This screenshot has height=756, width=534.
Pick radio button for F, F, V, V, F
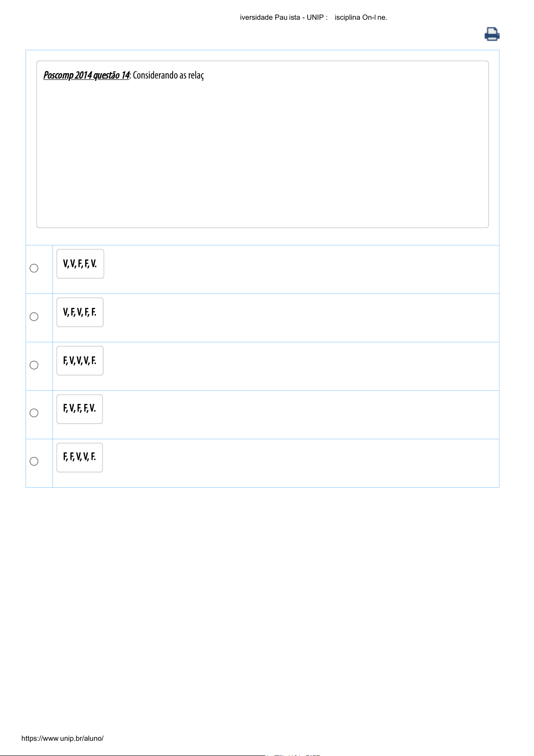34,461
